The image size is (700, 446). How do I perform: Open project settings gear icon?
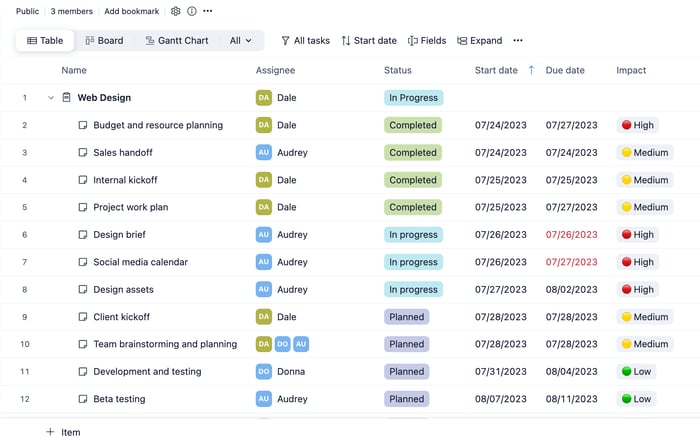(x=175, y=11)
